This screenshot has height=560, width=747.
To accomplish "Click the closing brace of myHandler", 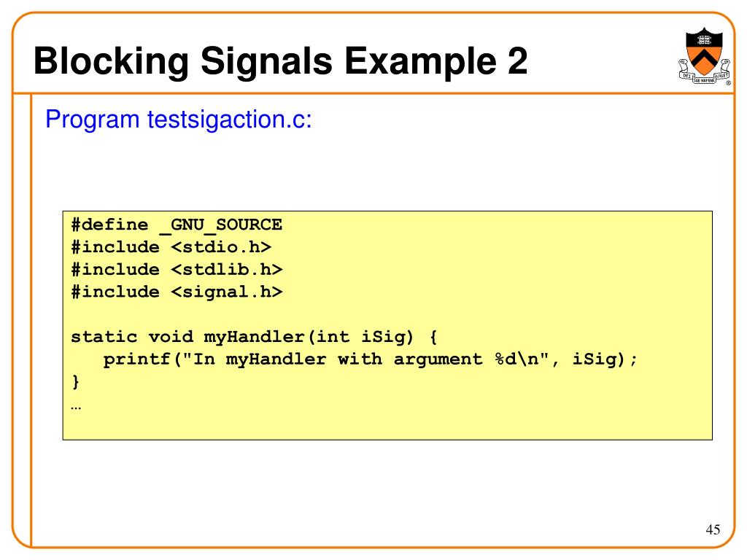I will (76, 381).
